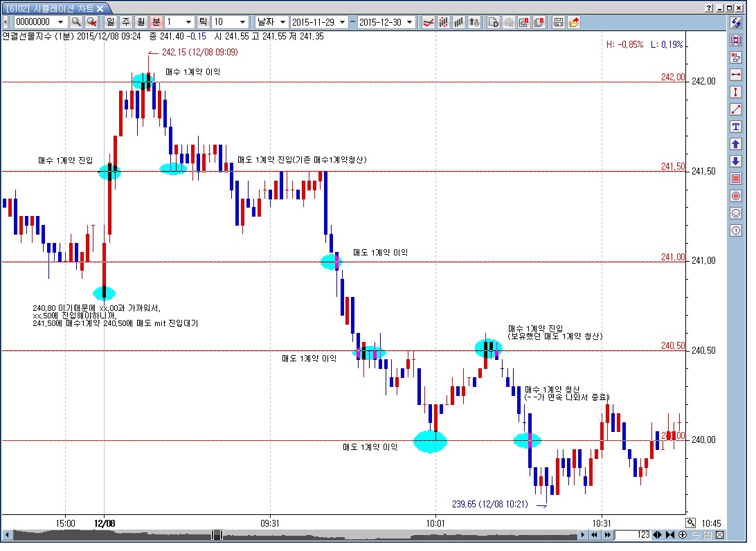Click the blue up arrow marker tool
Screen dimensions: 756x551
pos(736,144)
